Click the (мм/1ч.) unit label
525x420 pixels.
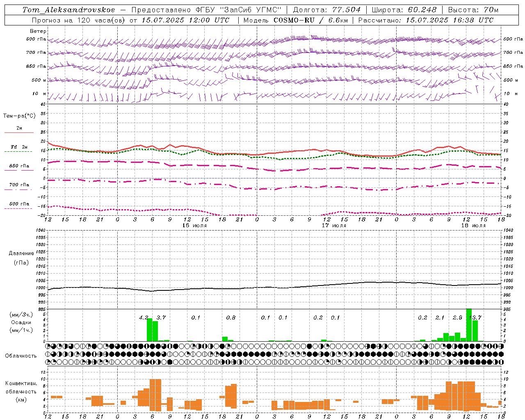21,330
